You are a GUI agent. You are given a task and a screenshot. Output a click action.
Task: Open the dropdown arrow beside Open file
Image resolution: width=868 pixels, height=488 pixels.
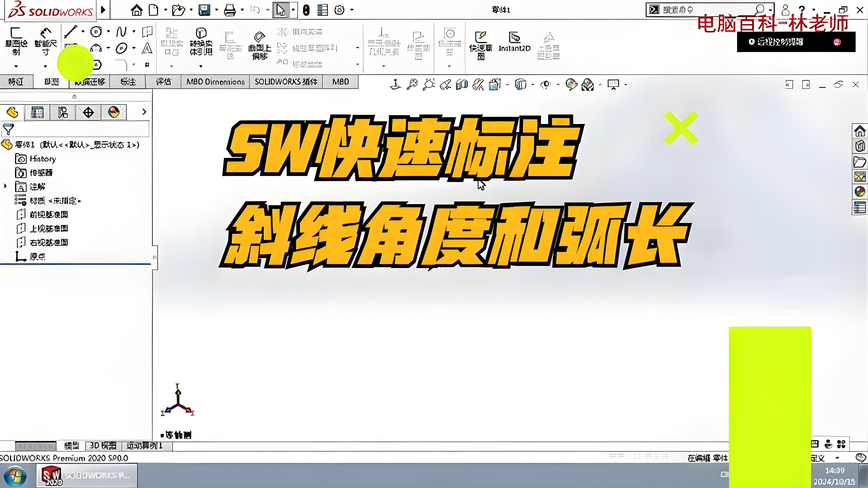[x=191, y=10]
